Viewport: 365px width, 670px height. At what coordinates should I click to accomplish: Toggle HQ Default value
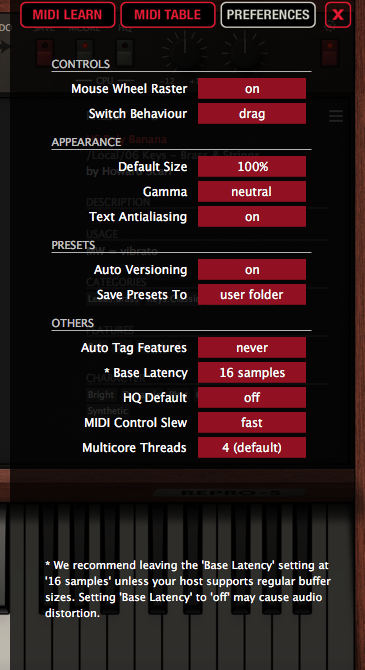(252, 397)
